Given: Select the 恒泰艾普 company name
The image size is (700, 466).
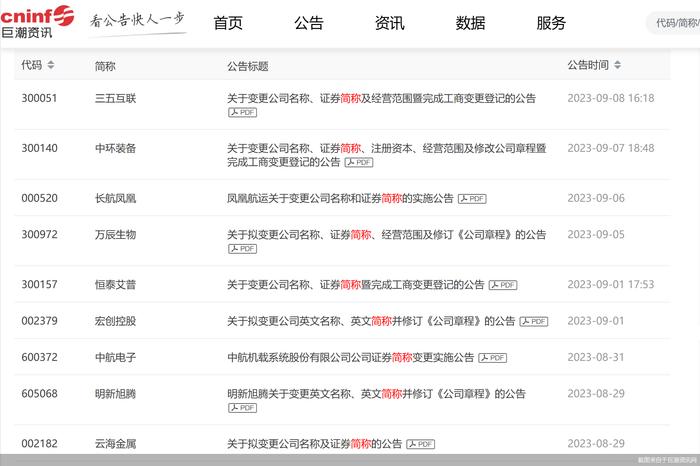Looking at the screenshot, I should [115, 284].
